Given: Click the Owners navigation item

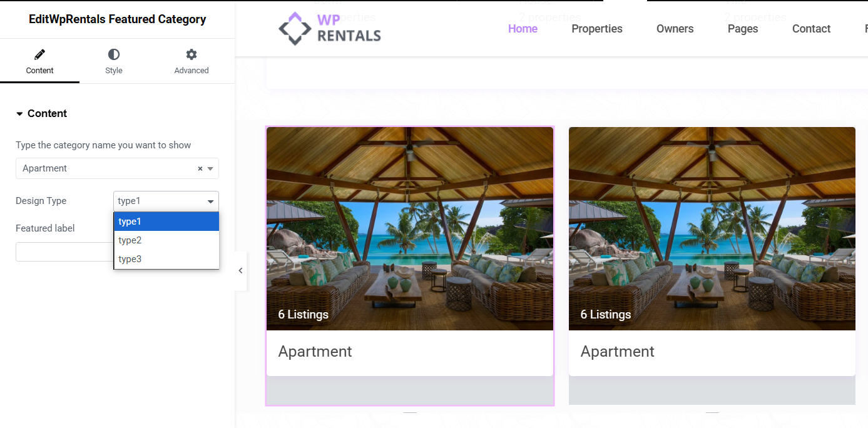Looking at the screenshot, I should (x=675, y=29).
